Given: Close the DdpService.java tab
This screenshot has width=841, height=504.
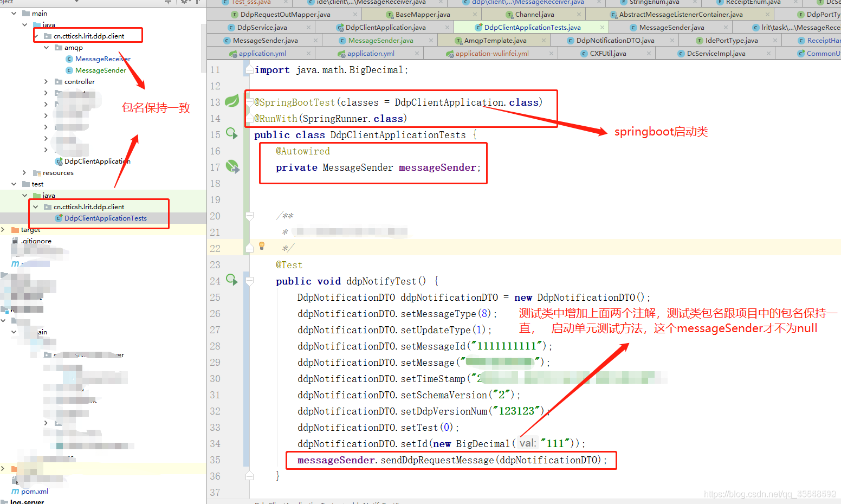Looking at the screenshot, I should coord(309,27).
